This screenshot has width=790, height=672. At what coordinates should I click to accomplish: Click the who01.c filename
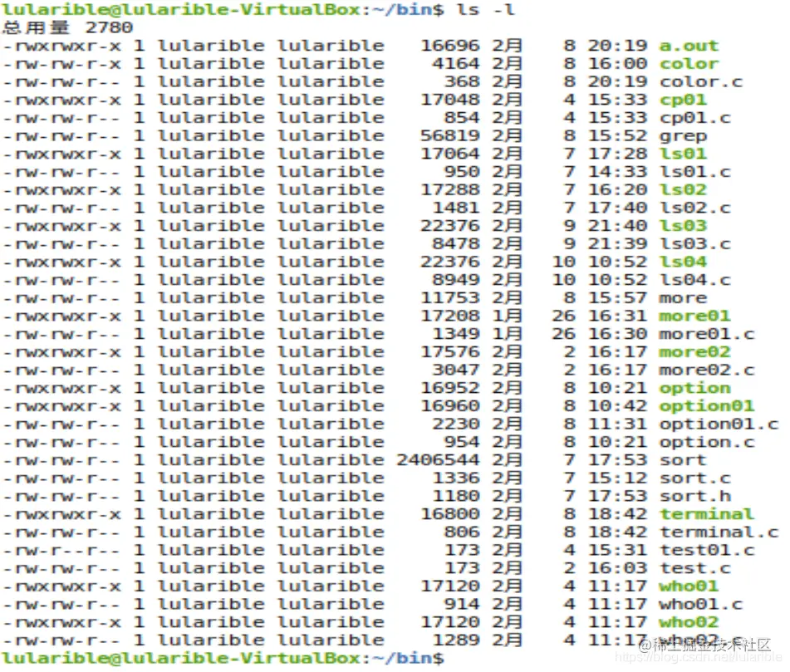(700, 605)
